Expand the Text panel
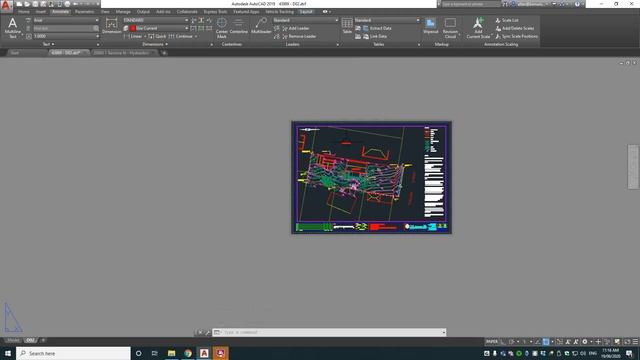 click(x=49, y=44)
